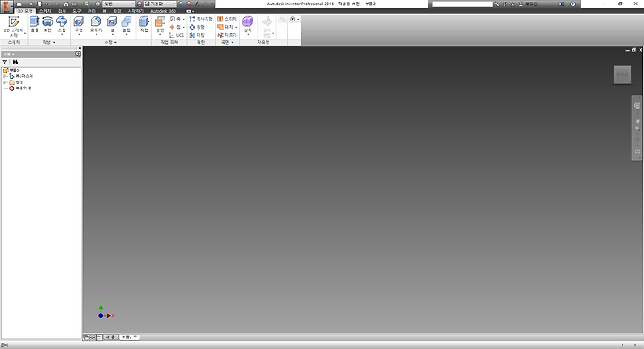The height and width of the screenshot is (349, 644).
Task: Open the fx parameters icon
Action: coord(197,4)
